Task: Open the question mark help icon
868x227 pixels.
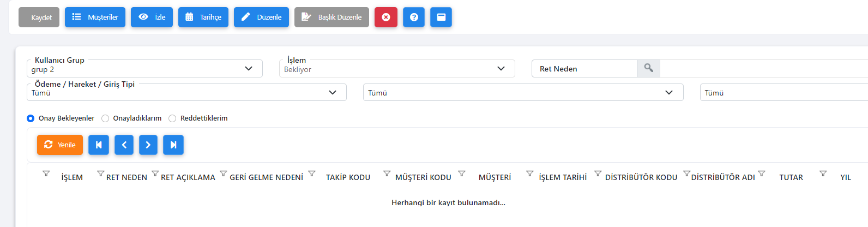Action: (414, 17)
